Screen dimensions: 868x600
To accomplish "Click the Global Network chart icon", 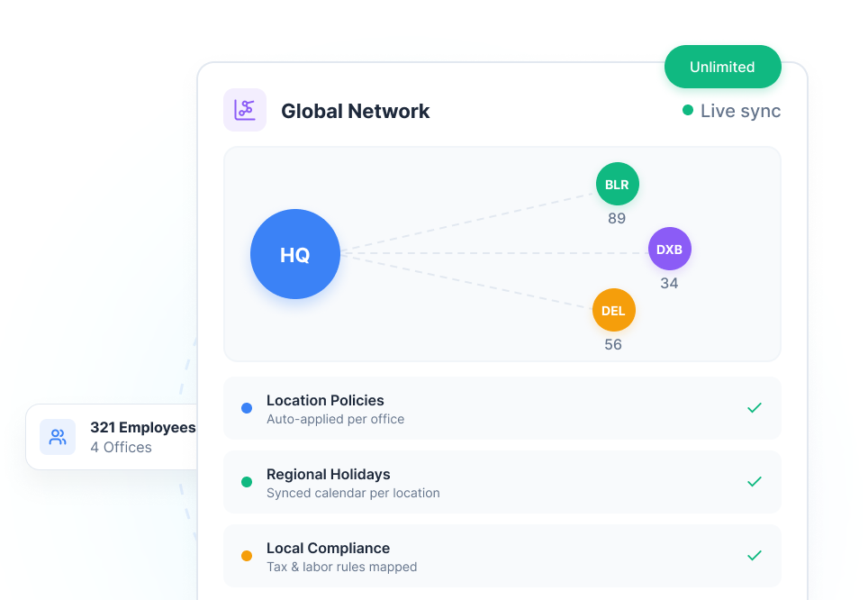I will coord(245,110).
